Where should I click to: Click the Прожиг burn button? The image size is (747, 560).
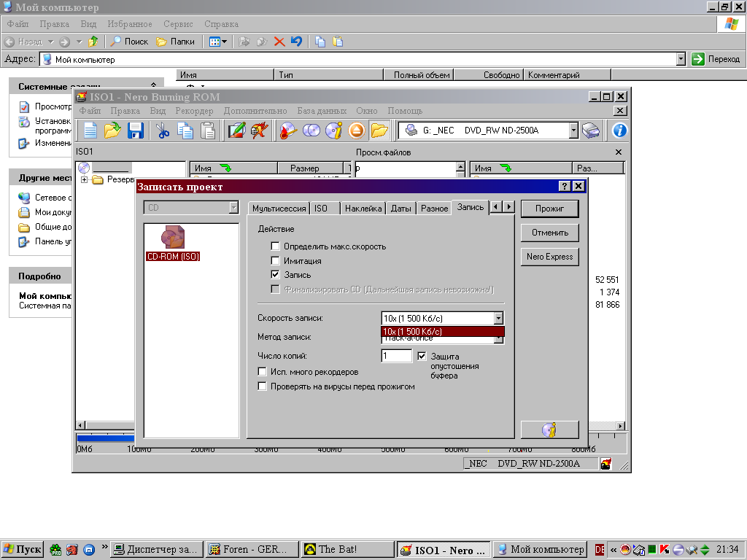[x=550, y=209]
